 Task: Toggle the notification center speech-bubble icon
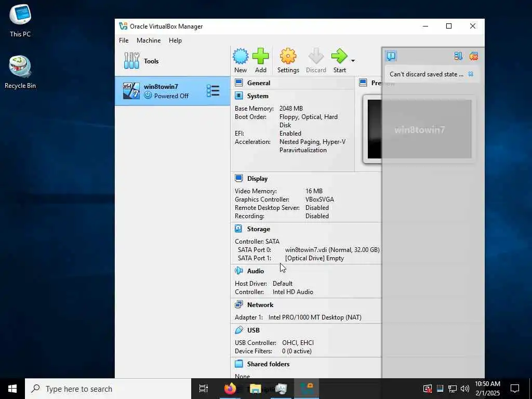(x=391, y=56)
